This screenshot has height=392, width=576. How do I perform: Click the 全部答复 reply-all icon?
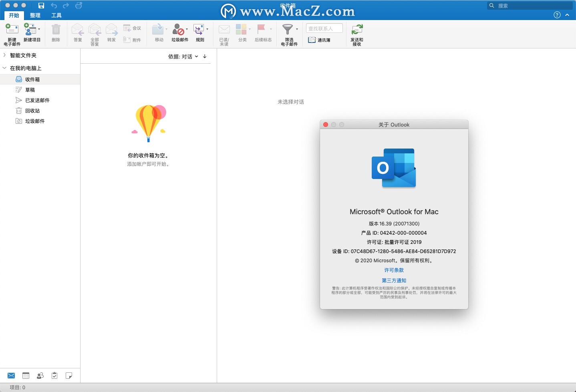[95, 29]
